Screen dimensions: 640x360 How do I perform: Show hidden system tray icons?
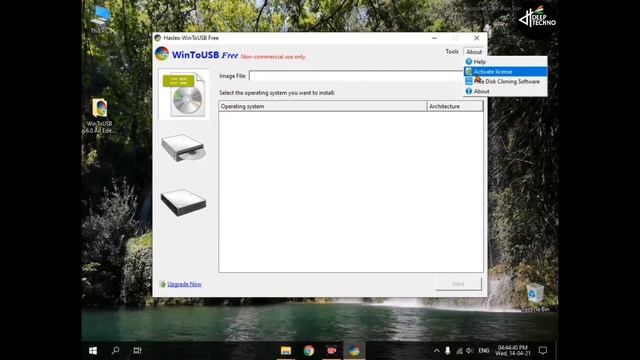[x=436, y=351]
